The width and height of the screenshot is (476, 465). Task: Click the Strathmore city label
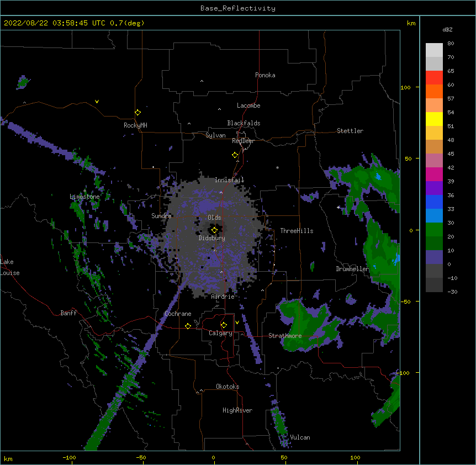click(x=285, y=336)
